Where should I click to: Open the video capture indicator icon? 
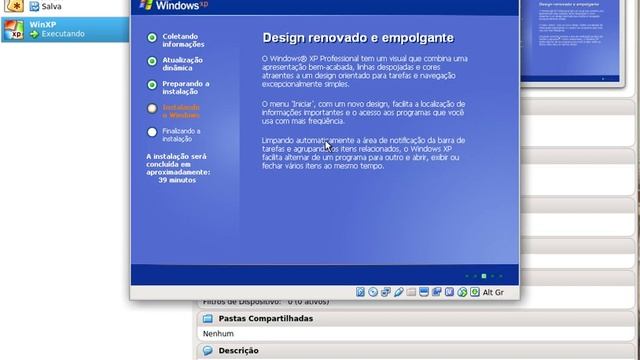click(x=436, y=292)
